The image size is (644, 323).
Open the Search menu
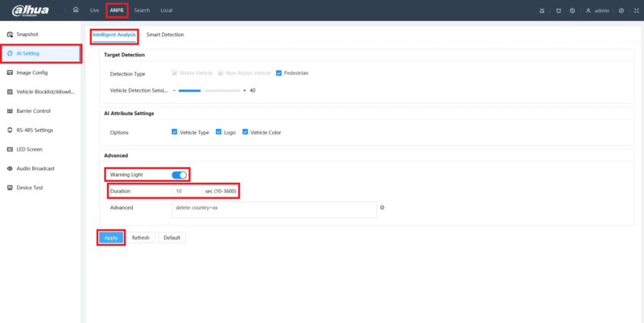coord(142,10)
